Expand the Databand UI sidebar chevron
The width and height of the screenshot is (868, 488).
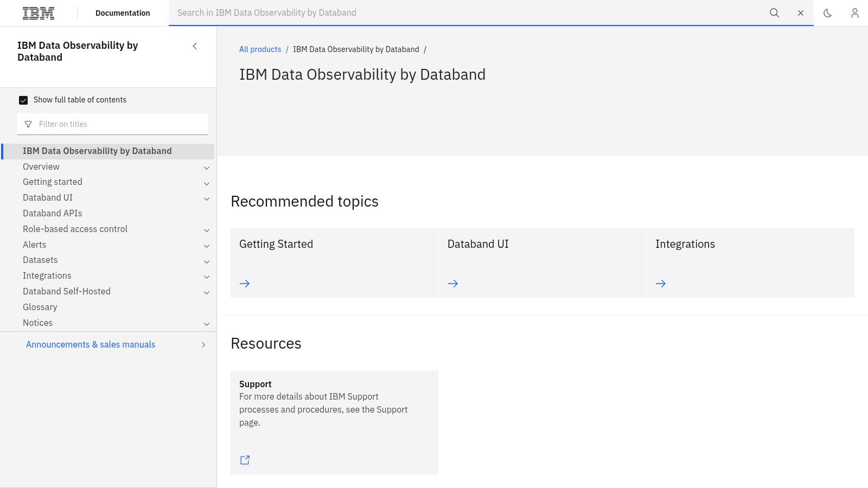207,199
